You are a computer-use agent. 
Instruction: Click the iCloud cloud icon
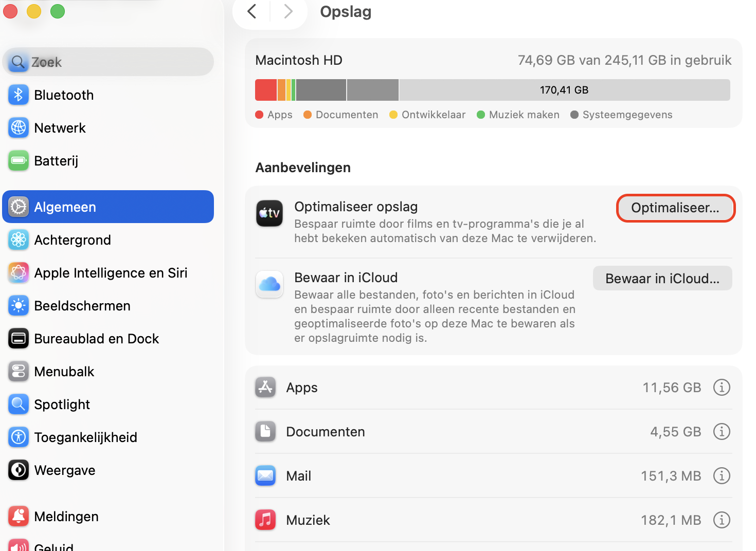(269, 284)
